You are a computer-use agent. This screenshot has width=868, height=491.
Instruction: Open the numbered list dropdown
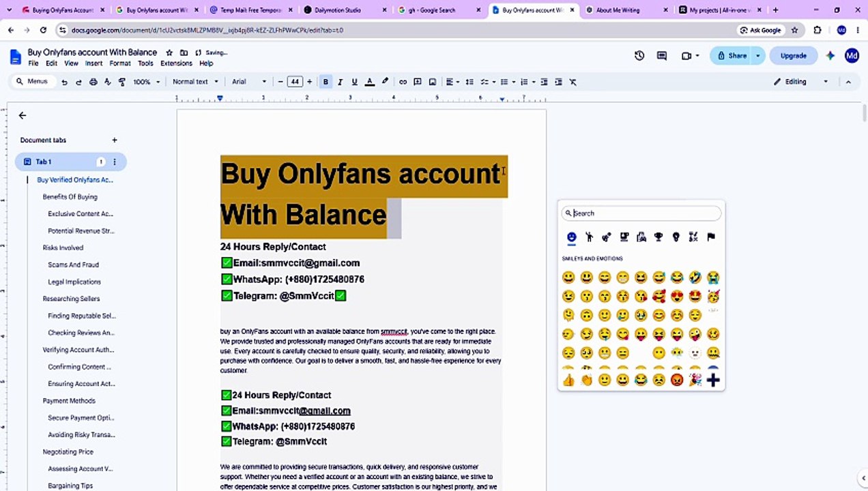coord(527,82)
